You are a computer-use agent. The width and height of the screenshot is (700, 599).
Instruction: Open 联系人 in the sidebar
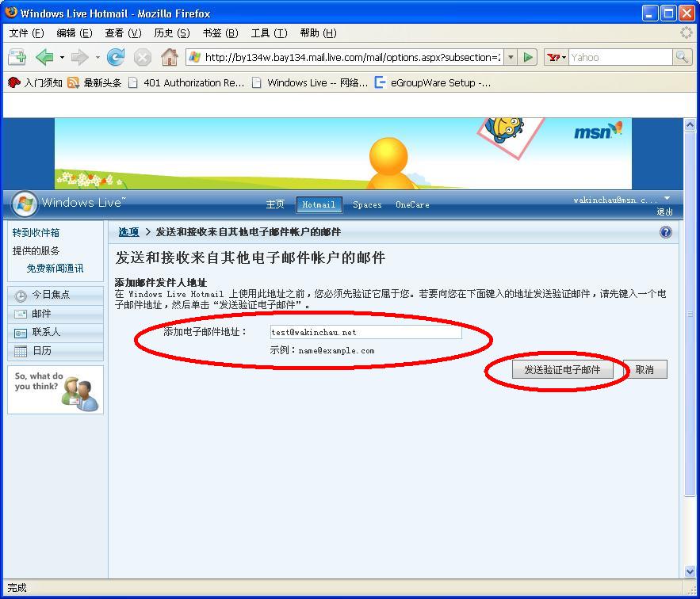(x=55, y=333)
